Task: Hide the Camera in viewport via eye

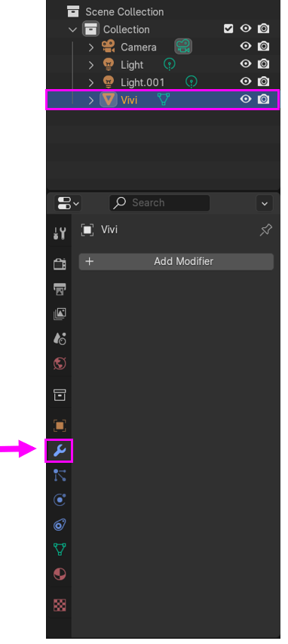Action: [245, 46]
